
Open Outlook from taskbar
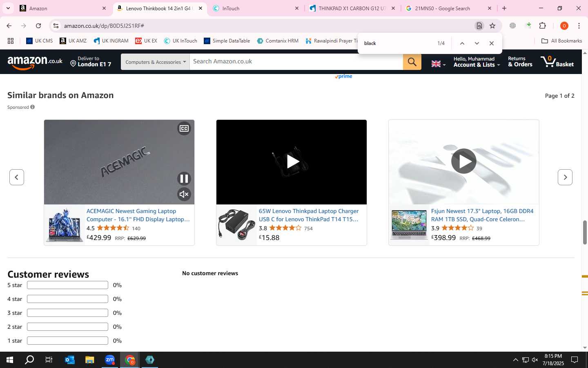[70, 360]
